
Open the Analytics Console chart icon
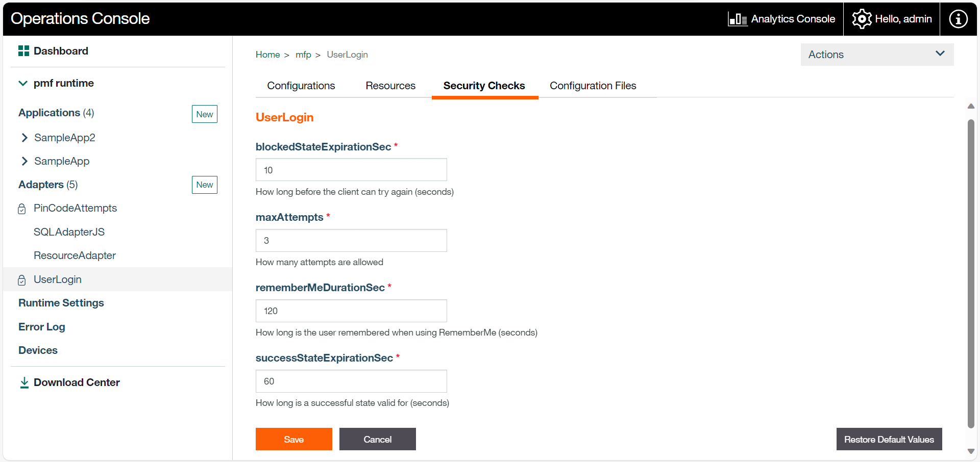[737, 19]
